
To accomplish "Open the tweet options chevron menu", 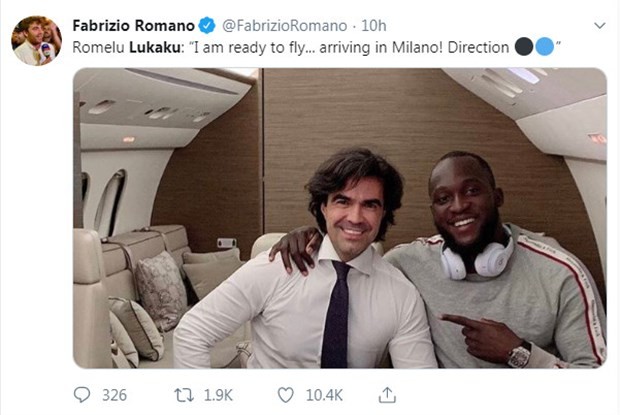I will (x=598, y=25).
